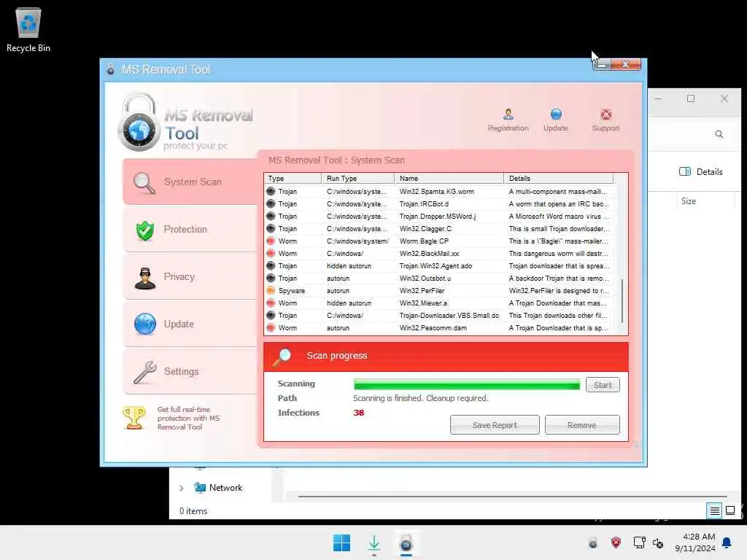Click the MS Removal Tool padlock logo

139,122
